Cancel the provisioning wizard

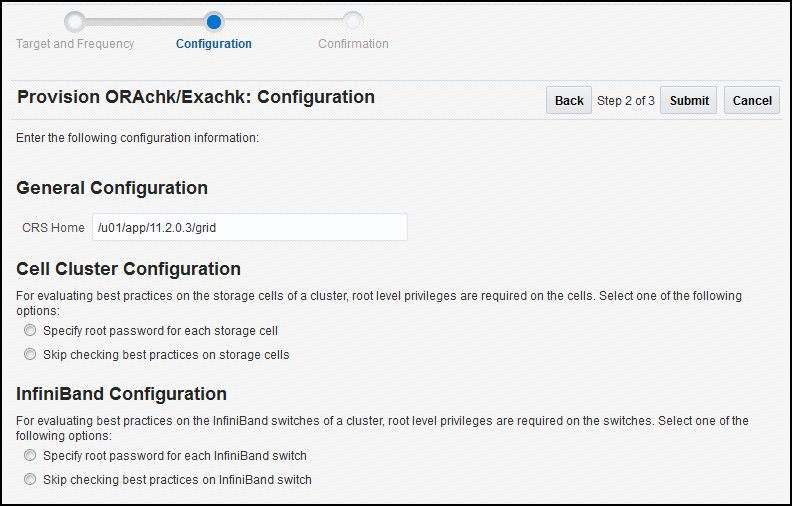coord(752,100)
